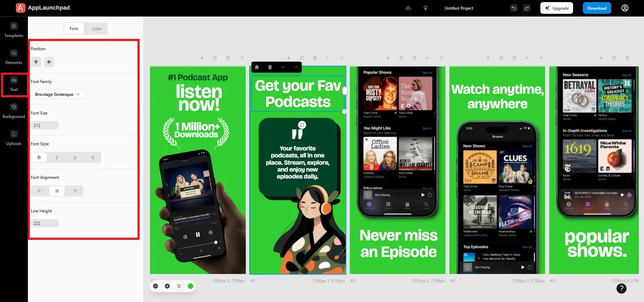Screen dimensions: 644x302
Task: Move screenshot #3 to the left
Action: (x=428, y=58)
